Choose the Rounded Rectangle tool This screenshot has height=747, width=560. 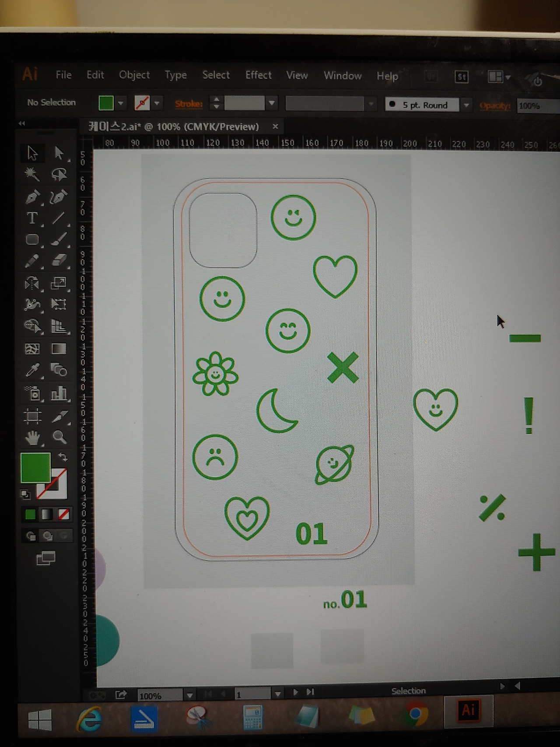click(x=32, y=239)
